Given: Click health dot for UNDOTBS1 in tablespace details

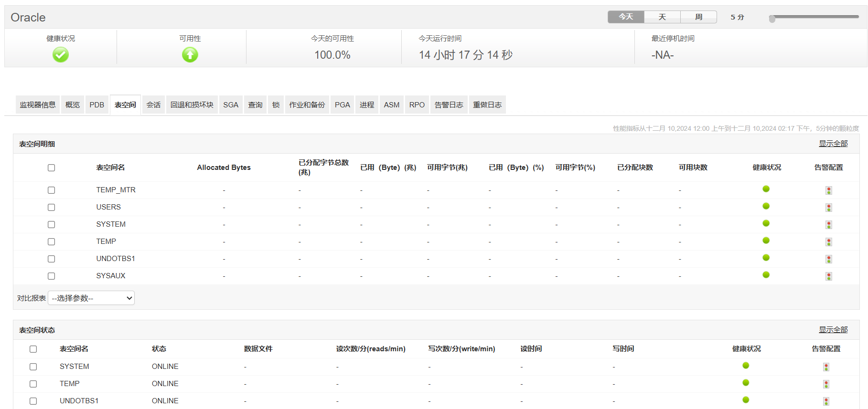Looking at the screenshot, I should pyautogui.click(x=766, y=258).
